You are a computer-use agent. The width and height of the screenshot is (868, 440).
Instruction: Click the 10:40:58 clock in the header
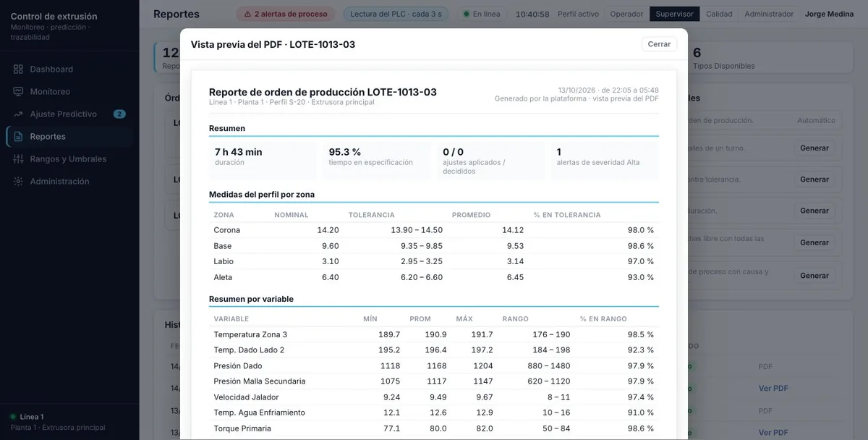[532, 14]
